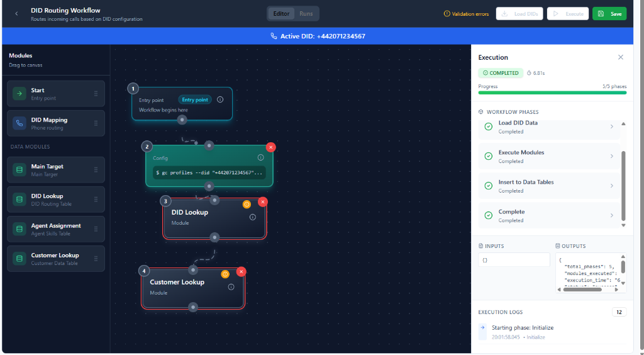Save the workflow

[609, 14]
